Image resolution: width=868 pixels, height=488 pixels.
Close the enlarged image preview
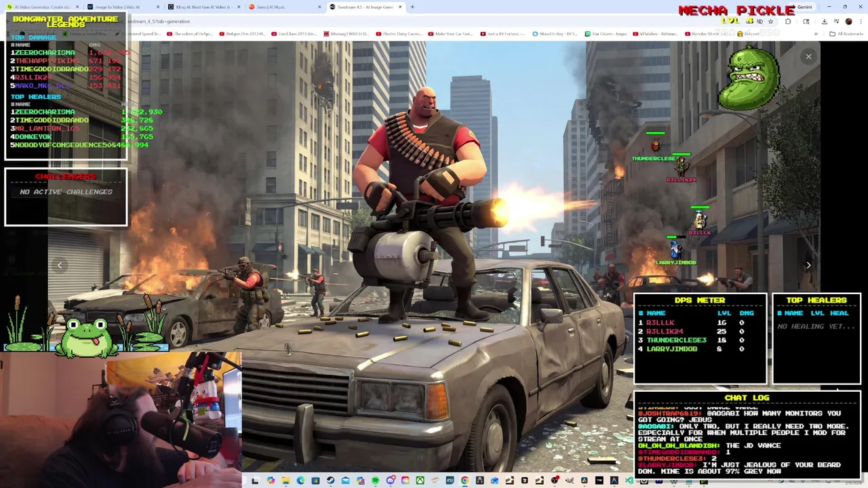(x=808, y=57)
